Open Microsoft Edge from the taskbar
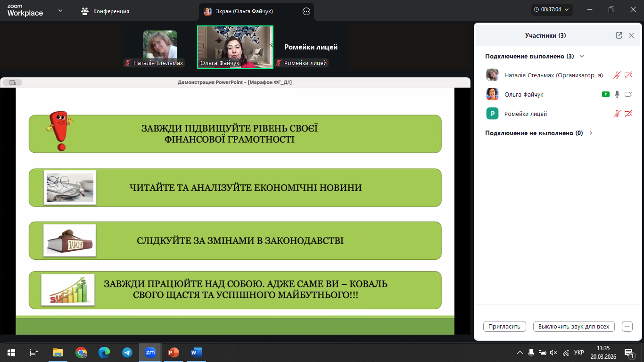644x362 pixels. (104, 352)
